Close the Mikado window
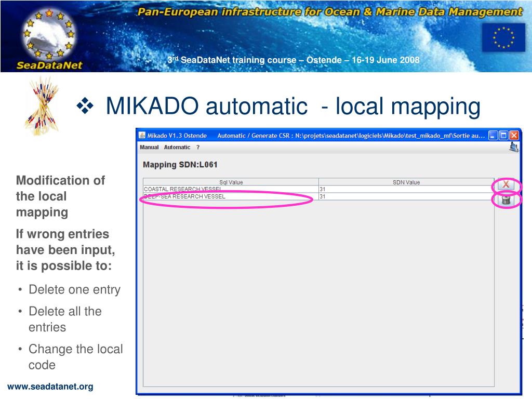Screen dimensions: 532x399 point(514,136)
